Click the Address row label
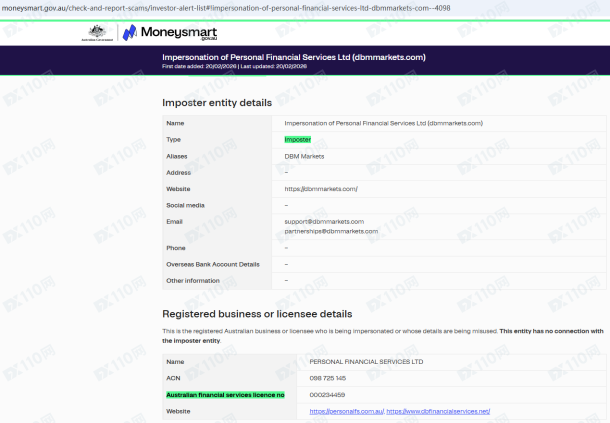Screen dimensions: 610x423 pyautogui.click(x=179, y=173)
